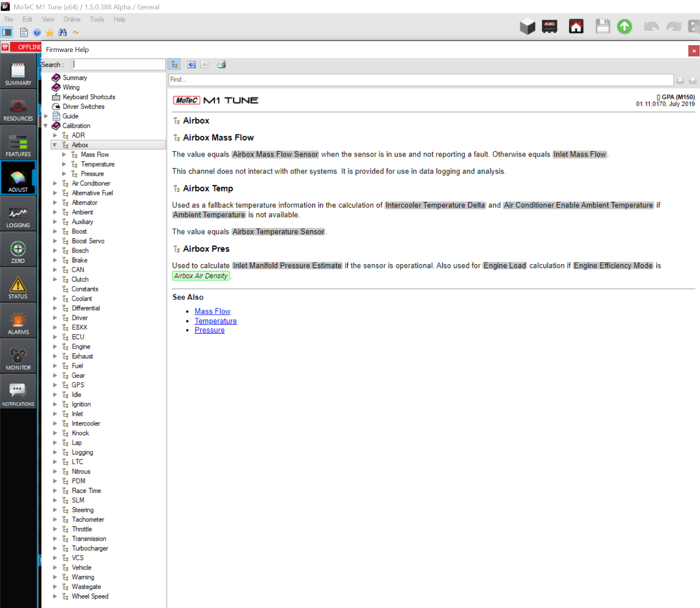Click the binoculars search icon
This screenshot has height=608, width=700.
63,33
